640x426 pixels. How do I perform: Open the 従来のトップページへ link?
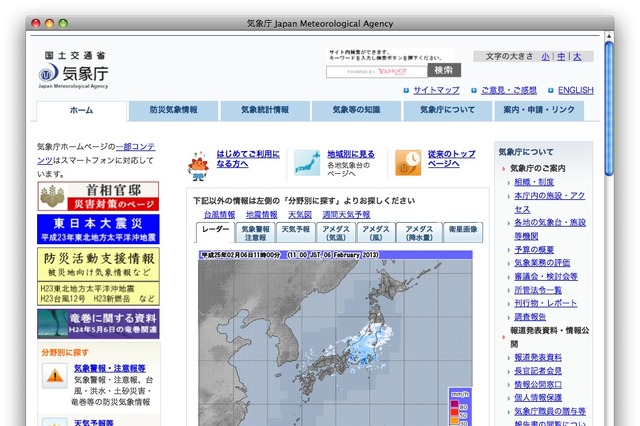click(451, 159)
